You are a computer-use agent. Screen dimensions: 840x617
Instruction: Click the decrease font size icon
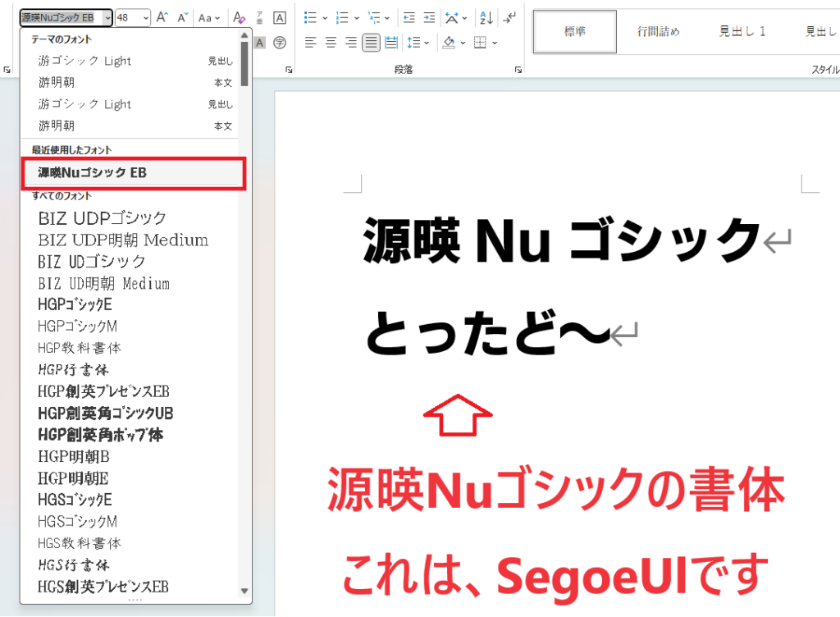tap(183, 17)
